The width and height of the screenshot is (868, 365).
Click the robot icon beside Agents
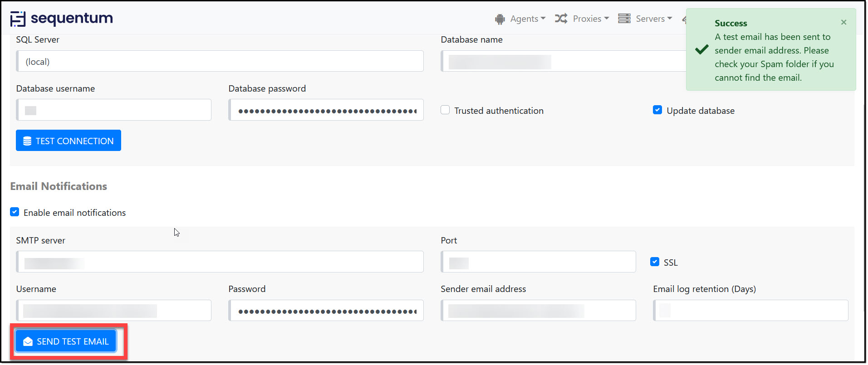pyautogui.click(x=500, y=19)
